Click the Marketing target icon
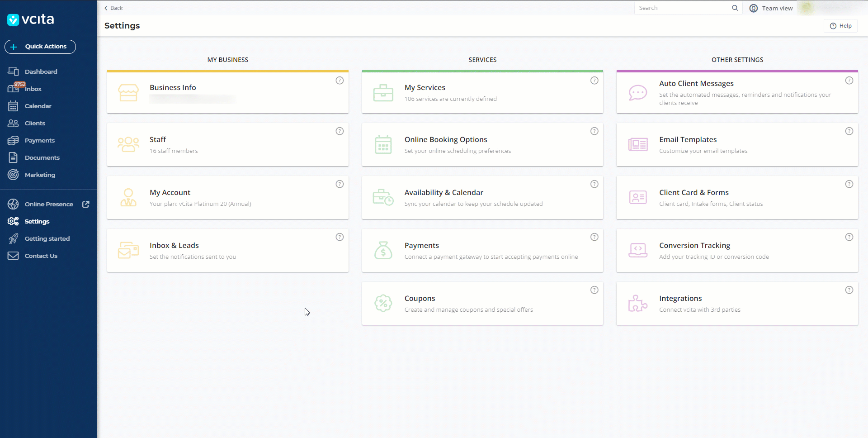Screen dimensions: 868x438 (x=13, y=175)
